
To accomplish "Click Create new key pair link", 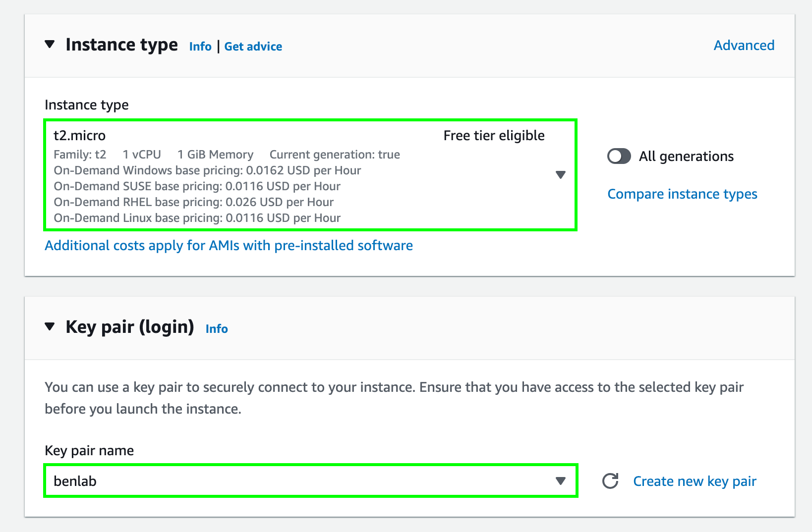I will (x=695, y=481).
